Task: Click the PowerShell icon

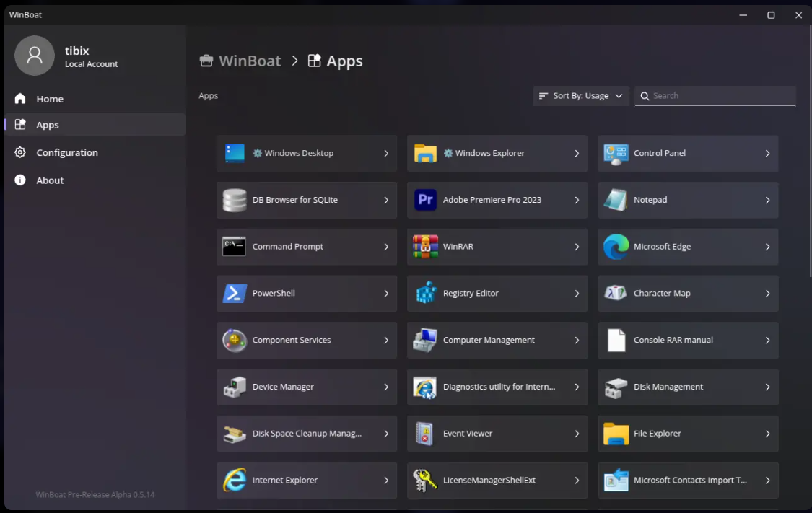Action: pos(235,294)
